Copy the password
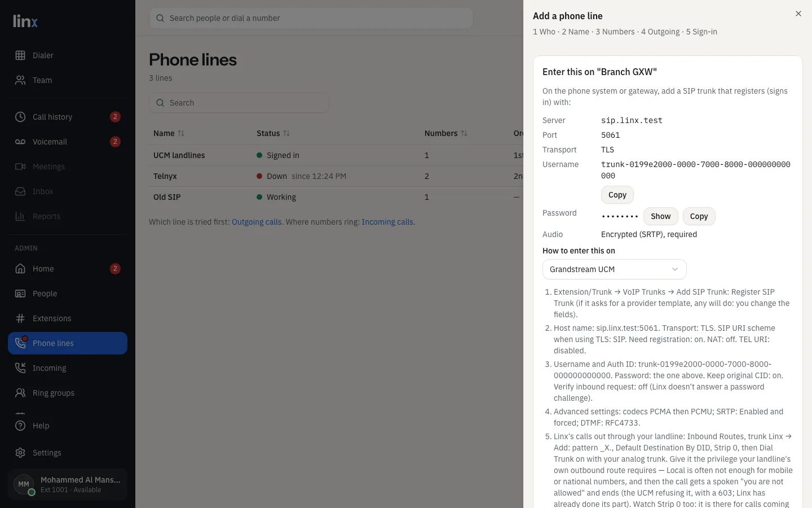Image resolution: width=812 pixels, height=508 pixels. tap(699, 216)
